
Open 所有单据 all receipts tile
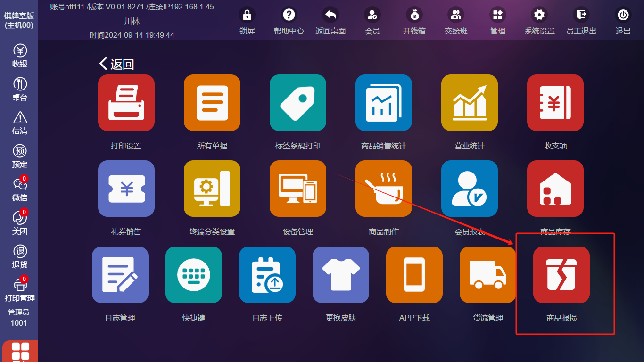pos(212,103)
